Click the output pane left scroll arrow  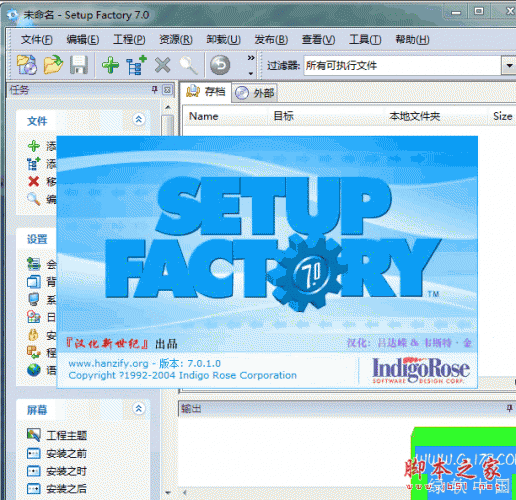tap(185, 492)
